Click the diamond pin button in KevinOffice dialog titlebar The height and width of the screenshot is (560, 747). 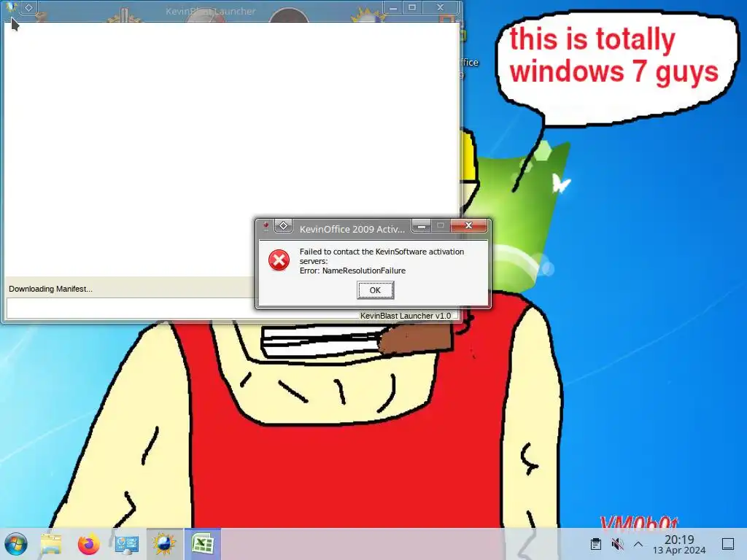click(x=284, y=226)
